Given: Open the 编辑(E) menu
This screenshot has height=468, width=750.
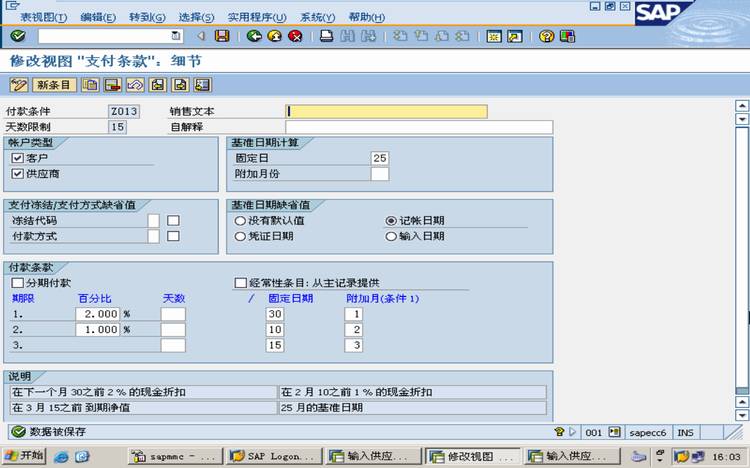Looking at the screenshot, I should click(98, 17).
